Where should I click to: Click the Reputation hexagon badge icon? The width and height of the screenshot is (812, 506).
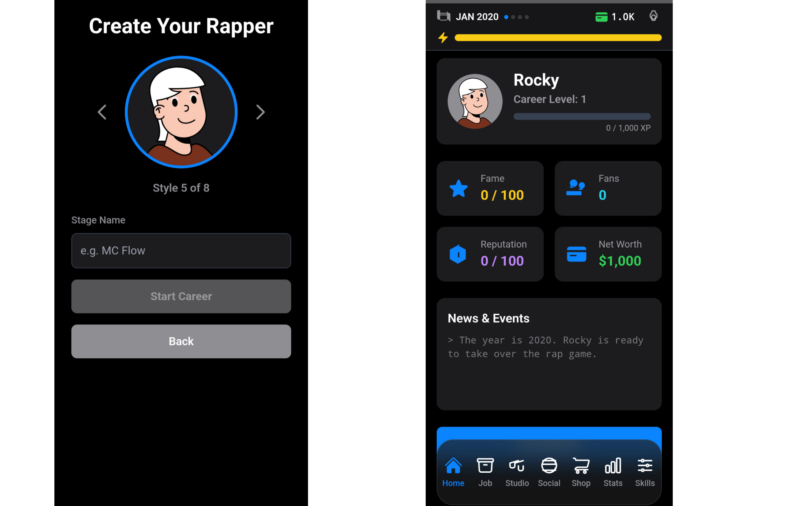coord(458,254)
